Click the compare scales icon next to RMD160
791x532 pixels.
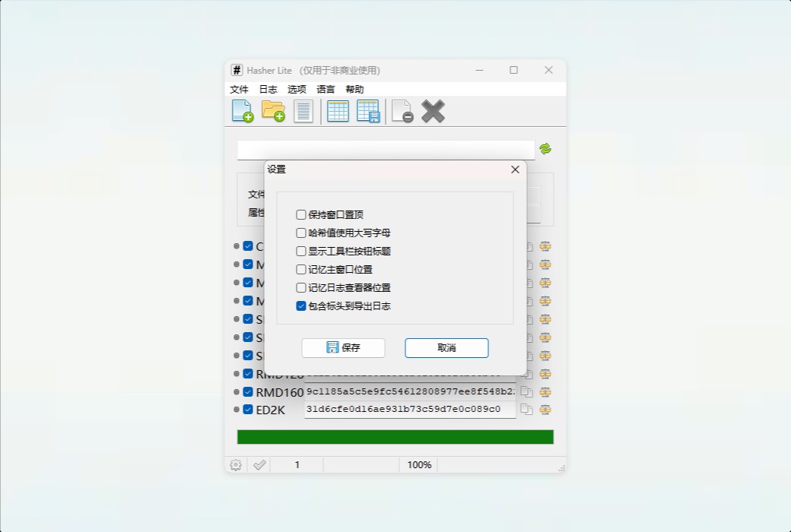tap(546, 391)
